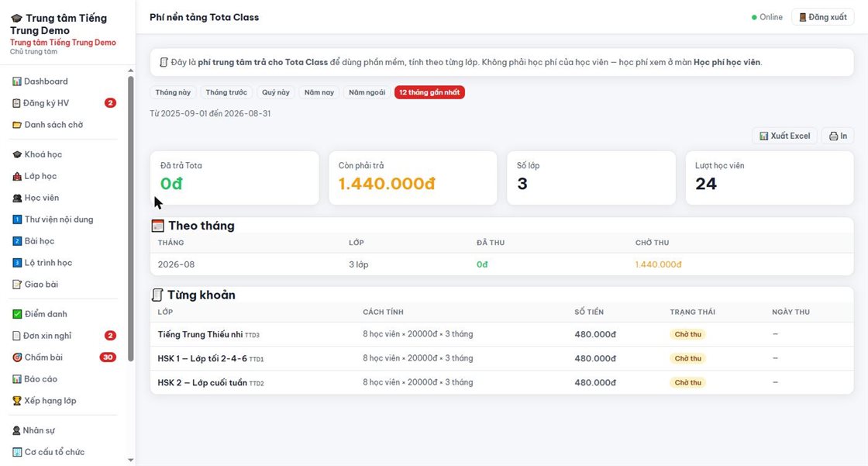Navigate to Khoá học menu item
Screen dimensions: 868x466
64,154
